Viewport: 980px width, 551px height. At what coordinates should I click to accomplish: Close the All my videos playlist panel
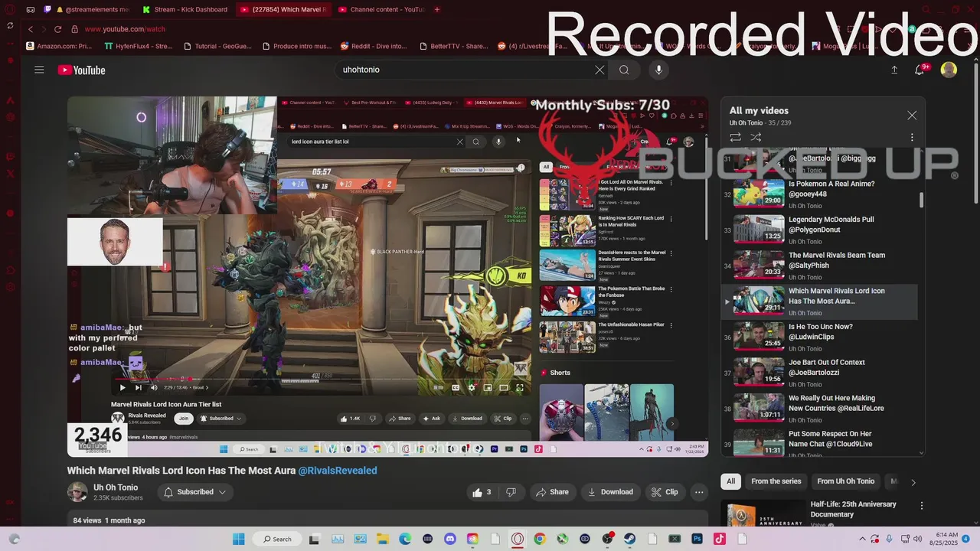click(912, 116)
